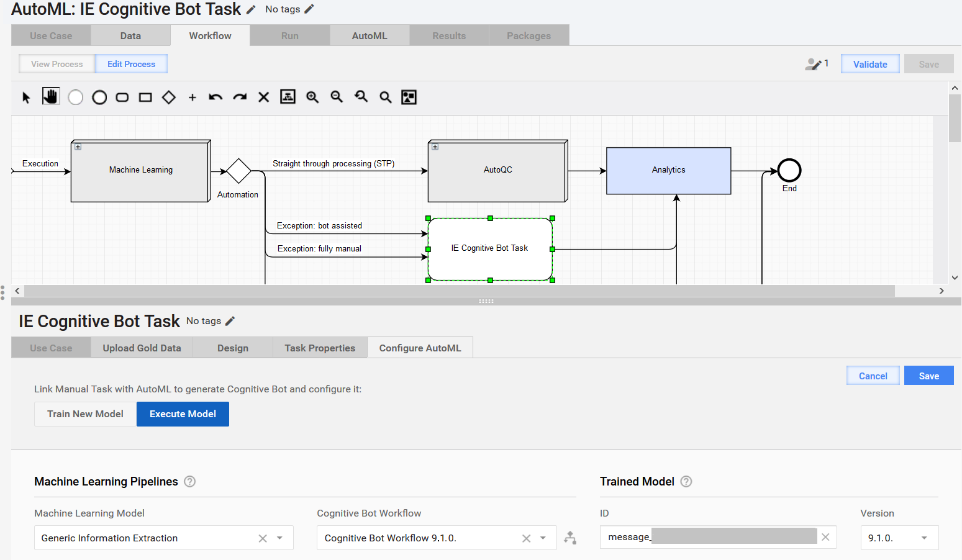The image size is (962, 560).
Task: Open the Version dropdown
Action: point(925,538)
